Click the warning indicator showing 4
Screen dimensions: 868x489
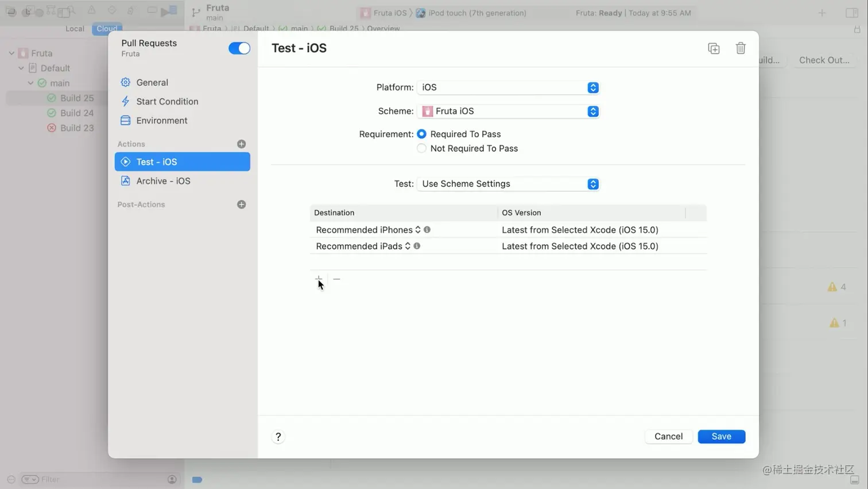pos(836,287)
